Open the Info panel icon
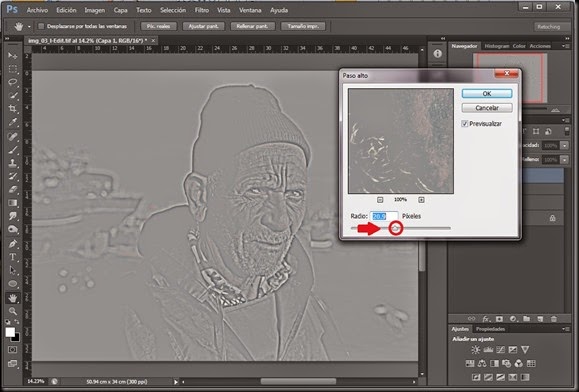579x392 pixels. (x=438, y=54)
